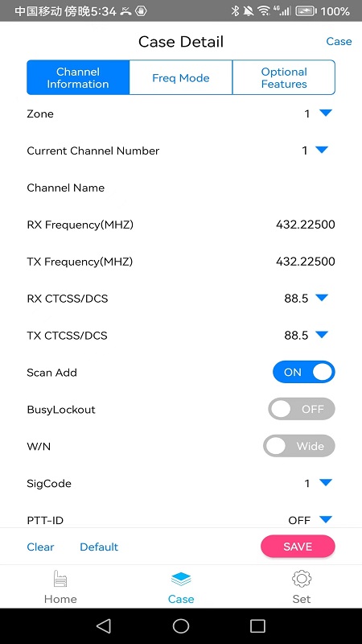The width and height of the screenshot is (362, 644).
Task: Switch to the Freq Mode tab
Action: point(180,77)
